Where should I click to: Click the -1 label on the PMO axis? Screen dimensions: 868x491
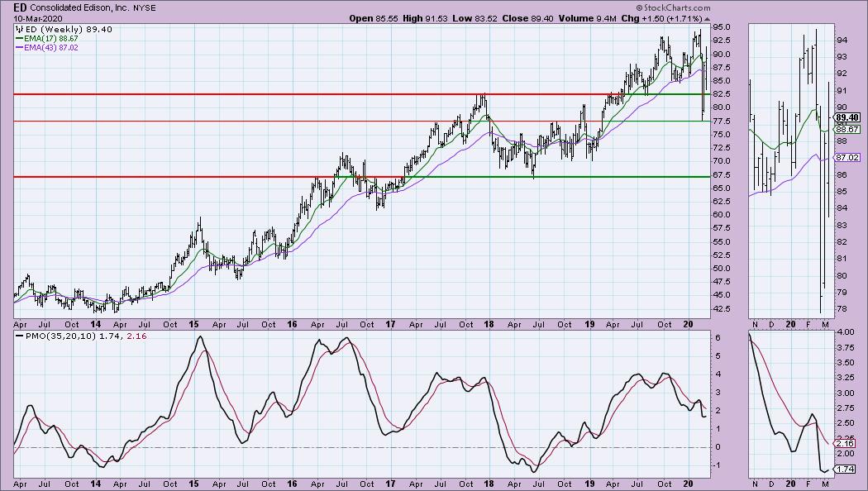click(x=718, y=465)
